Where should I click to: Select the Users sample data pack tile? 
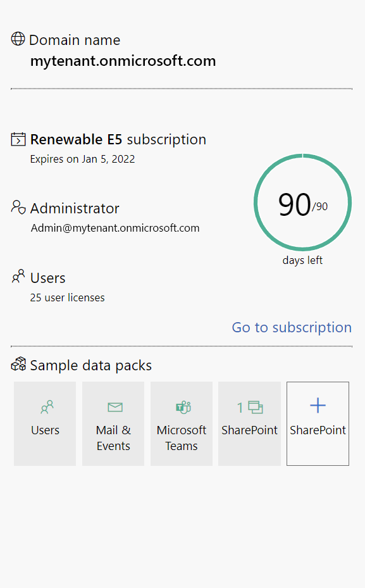[x=45, y=423]
